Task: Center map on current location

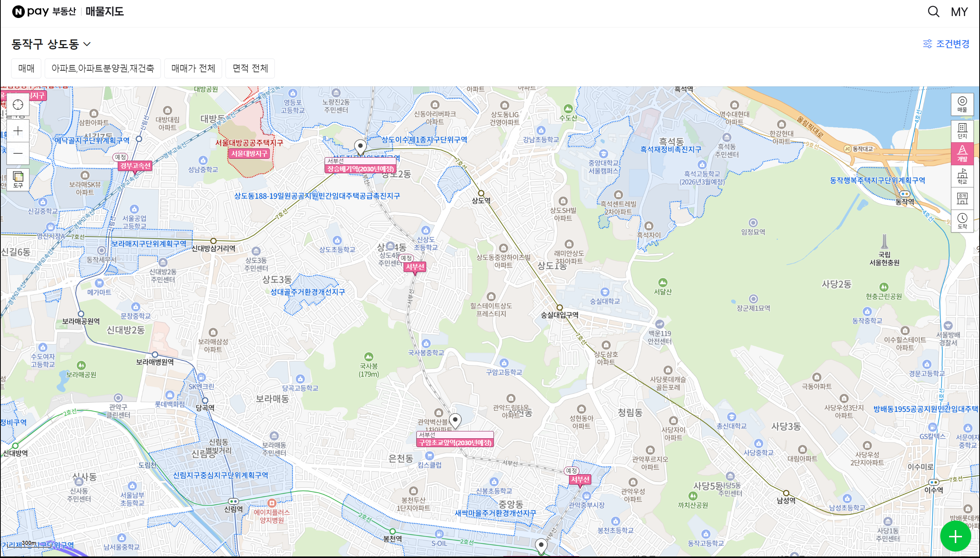Action: (18, 105)
